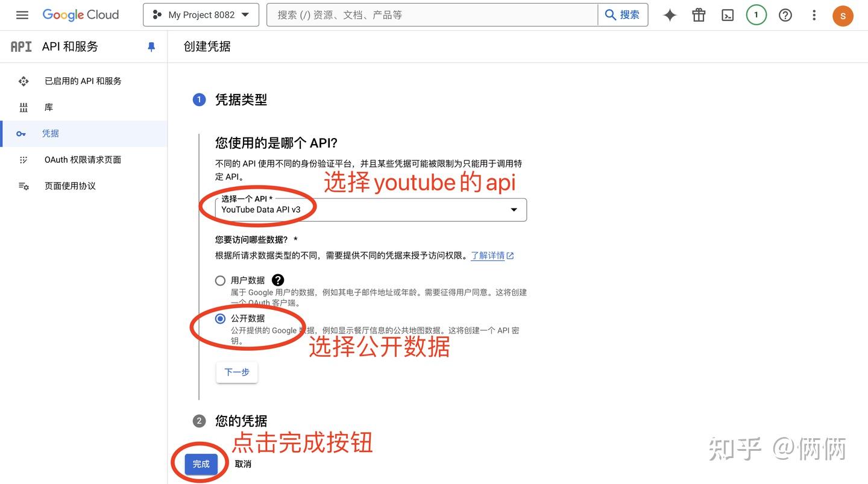Click the 下一步 button

pyautogui.click(x=236, y=372)
